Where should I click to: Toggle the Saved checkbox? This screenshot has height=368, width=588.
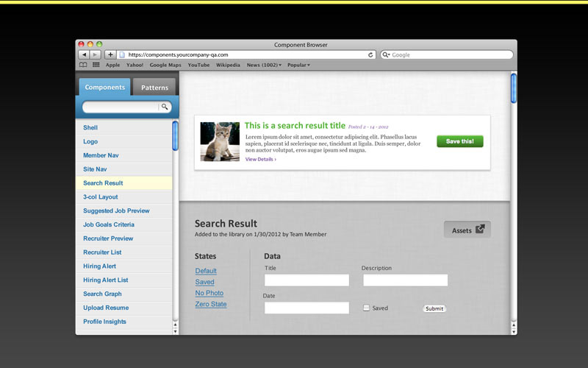[367, 308]
